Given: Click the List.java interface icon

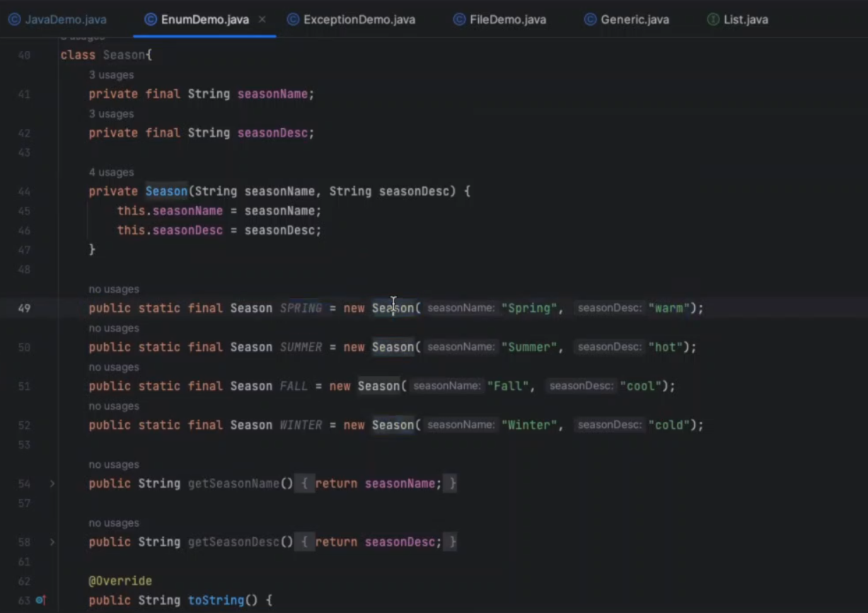Looking at the screenshot, I should pyautogui.click(x=713, y=19).
